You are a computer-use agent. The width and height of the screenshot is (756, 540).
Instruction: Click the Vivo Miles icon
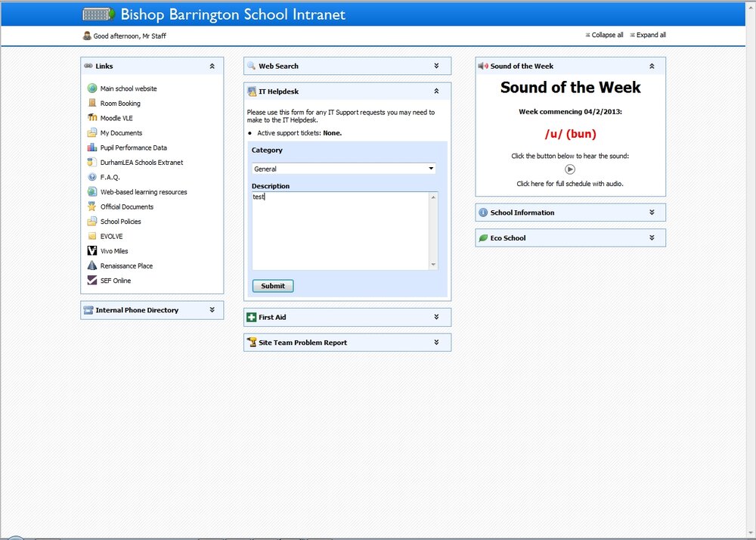[x=92, y=251]
